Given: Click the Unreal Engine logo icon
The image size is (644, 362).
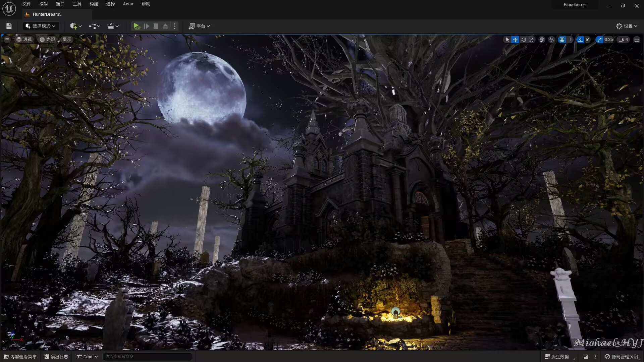Looking at the screenshot, I should [9, 9].
